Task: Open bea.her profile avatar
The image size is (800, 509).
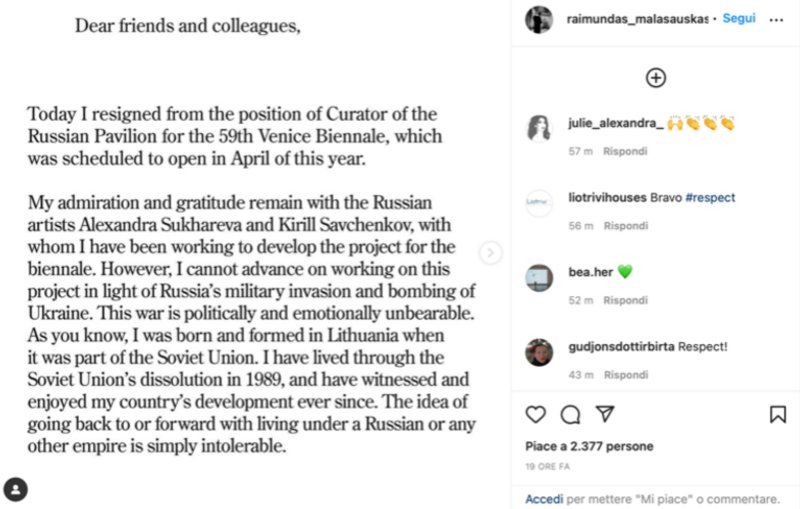Action: [x=539, y=277]
